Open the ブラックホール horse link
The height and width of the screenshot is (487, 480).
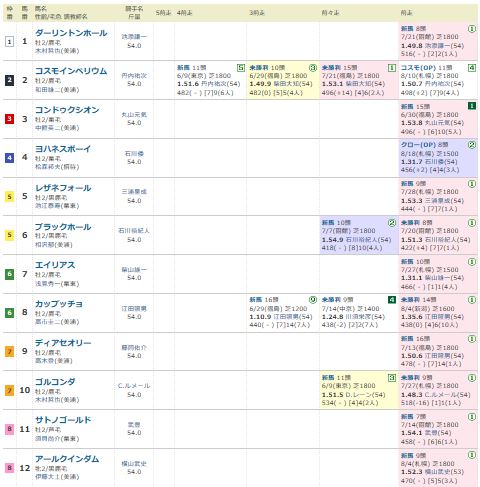pos(63,227)
